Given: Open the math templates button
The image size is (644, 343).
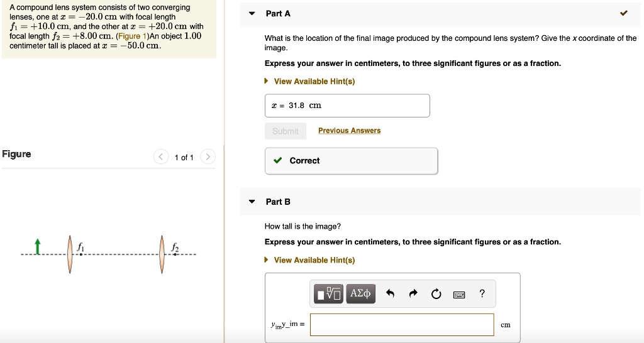Looking at the screenshot, I should pyautogui.click(x=329, y=293).
